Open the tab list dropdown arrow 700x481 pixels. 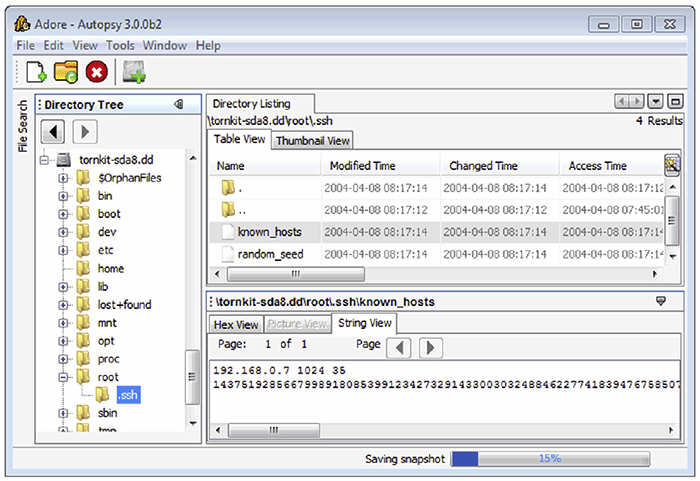(656, 102)
